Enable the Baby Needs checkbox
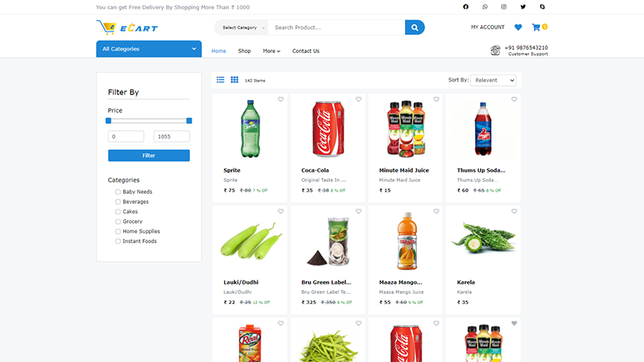 118,192
